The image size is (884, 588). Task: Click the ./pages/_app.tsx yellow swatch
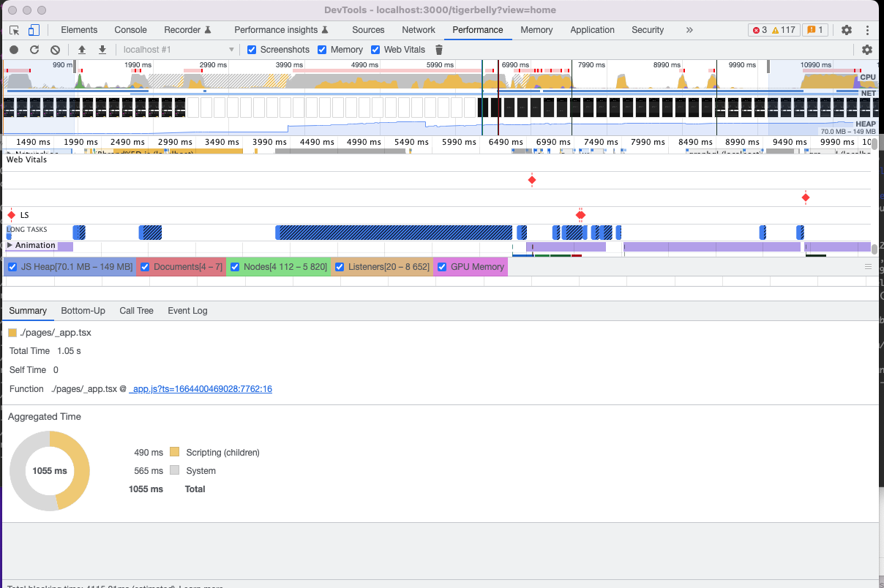12,333
